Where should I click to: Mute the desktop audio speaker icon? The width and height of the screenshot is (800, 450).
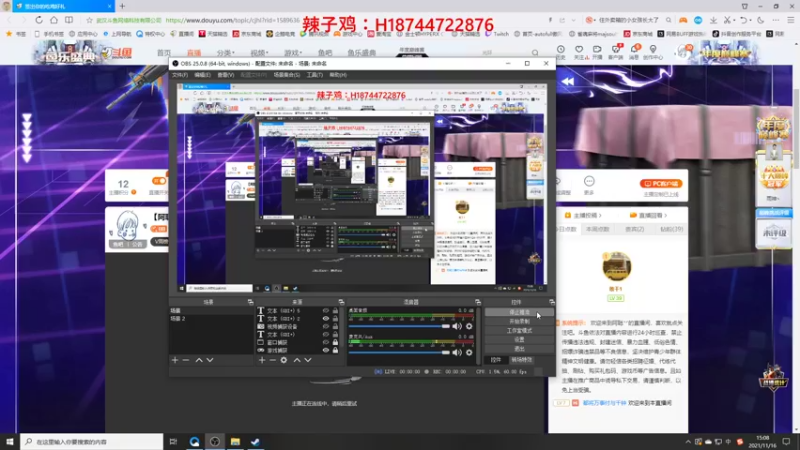pyautogui.click(x=457, y=326)
